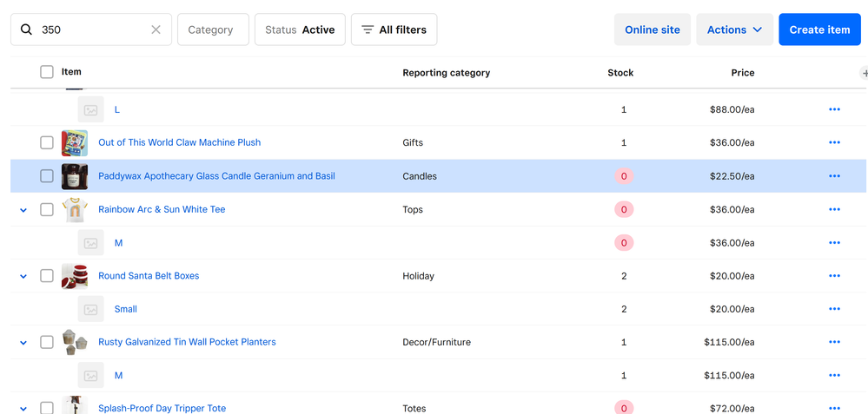The image size is (868, 414).
Task: Open three-dot menu for Out of This World Plush
Action: click(834, 142)
